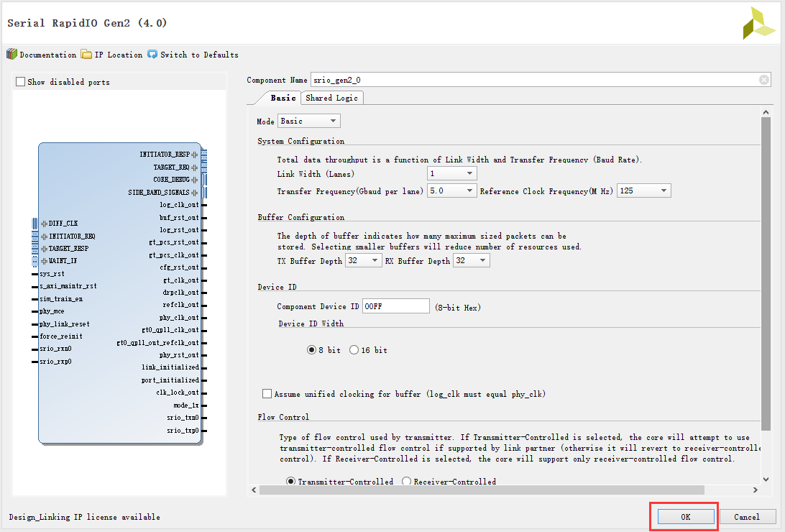Select the clk_lock_out port label

pyautogui.click(x=178, y=393)
